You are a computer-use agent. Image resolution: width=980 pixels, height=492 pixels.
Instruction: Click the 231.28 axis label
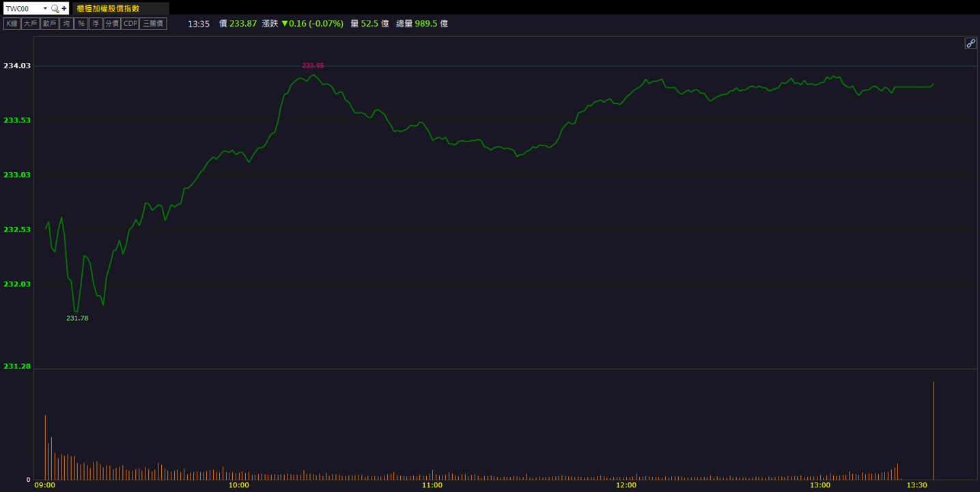click(x=17, y=366)
